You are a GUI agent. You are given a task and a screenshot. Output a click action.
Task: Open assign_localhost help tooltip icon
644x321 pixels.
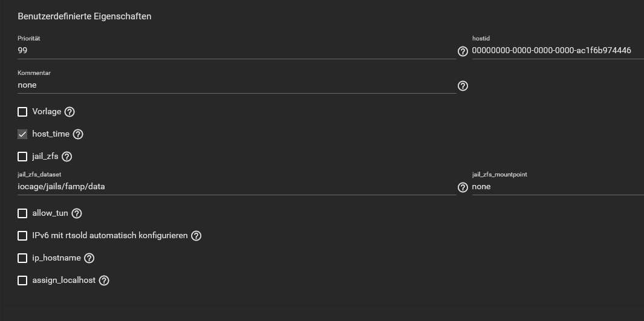105,280
